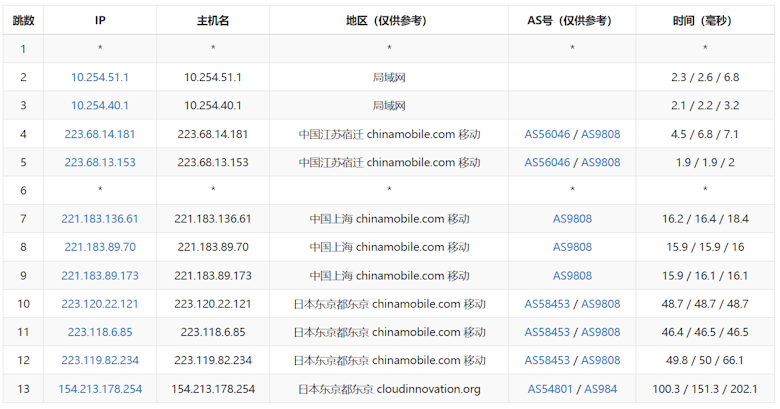Open IP link 10.254.40.1

point(99,105)
